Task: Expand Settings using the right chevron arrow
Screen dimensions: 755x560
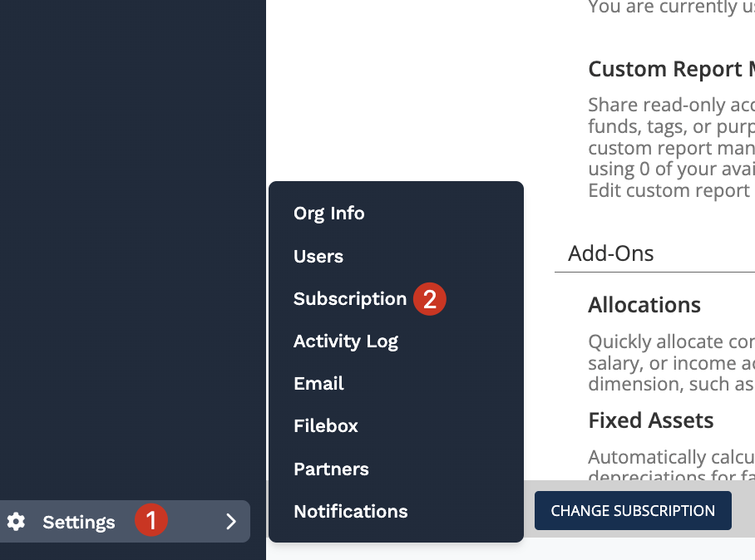Action: [231, 522]
